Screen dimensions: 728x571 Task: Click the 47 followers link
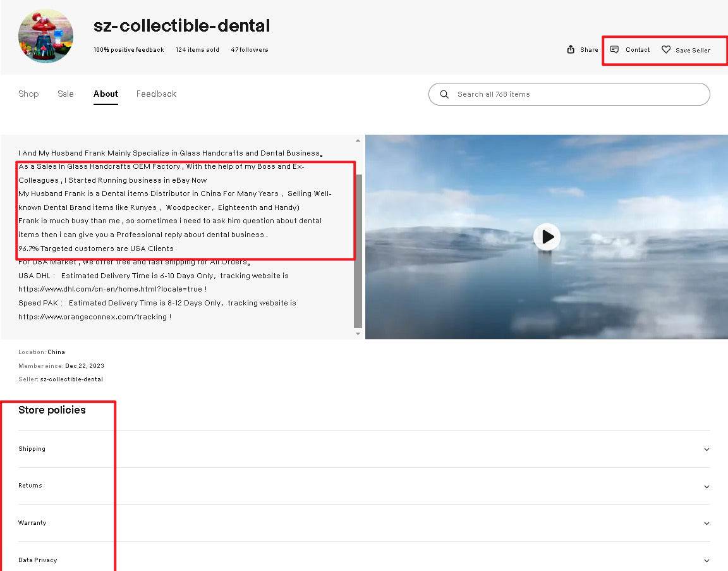[x=250, y=50]
